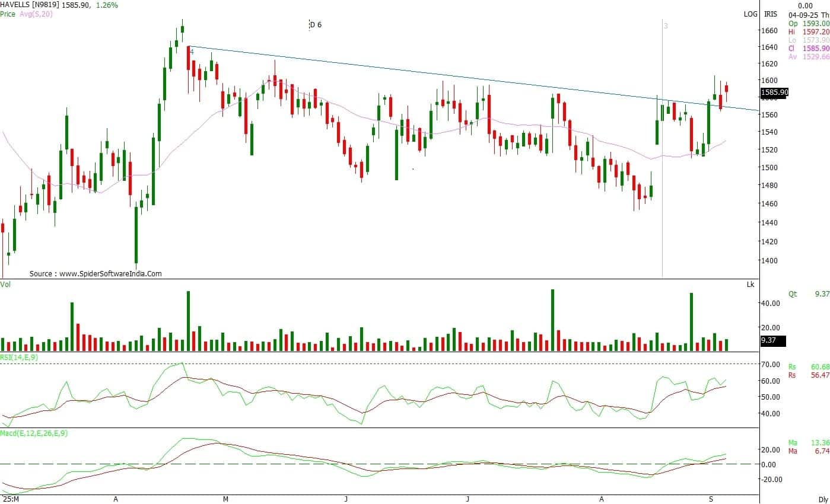Click the black 1585.90 current price tag
The image size is (830, 504).
tap(774, 92)
